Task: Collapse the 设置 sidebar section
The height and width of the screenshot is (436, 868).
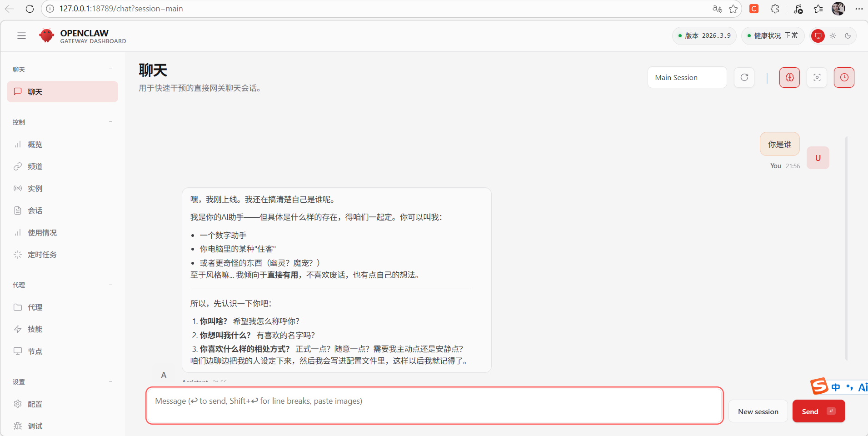Action: click(62, 382)
